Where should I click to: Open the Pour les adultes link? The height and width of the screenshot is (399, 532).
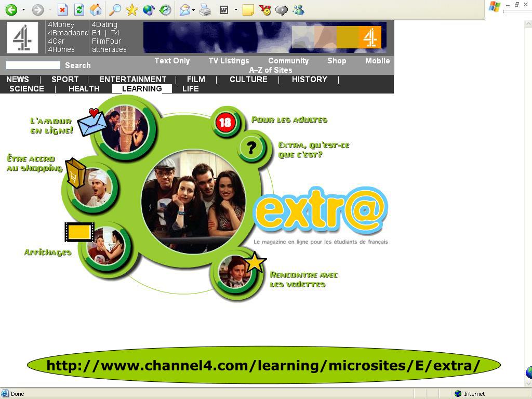289,119
